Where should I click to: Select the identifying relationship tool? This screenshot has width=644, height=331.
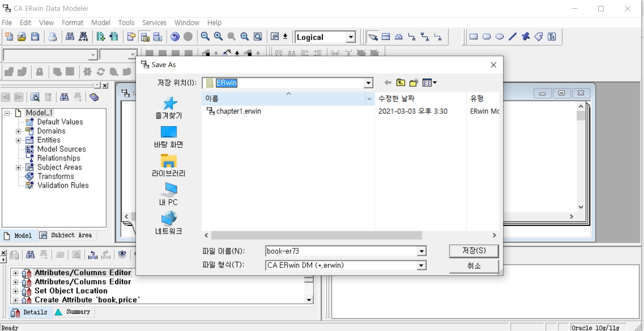(x=412, y=37)
